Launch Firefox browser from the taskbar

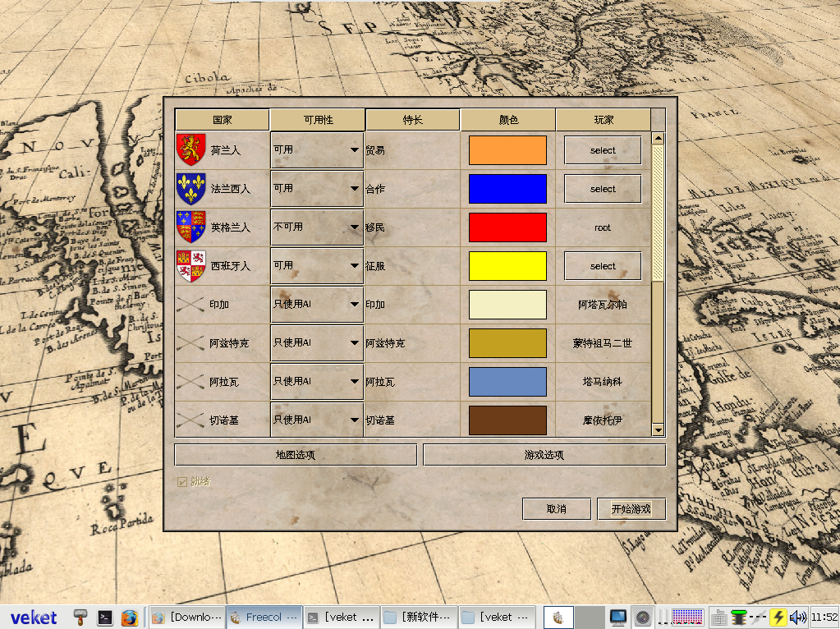pyautogui.click(x=129, y=618)
